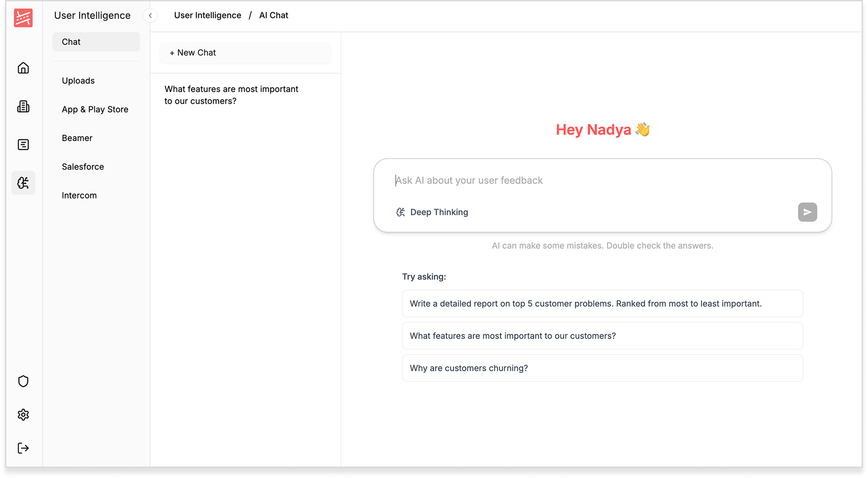Click the logout icon

[23, 448]
